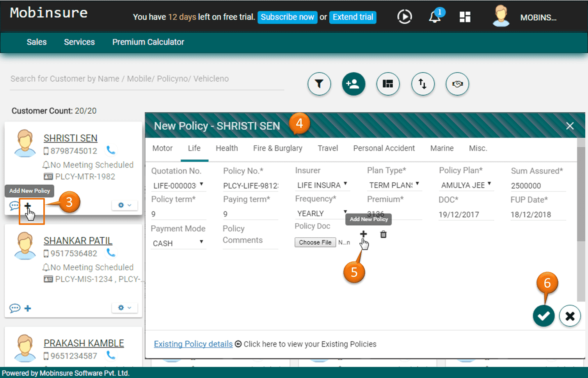Open Plan Type dropdown

tap(394, 185)
